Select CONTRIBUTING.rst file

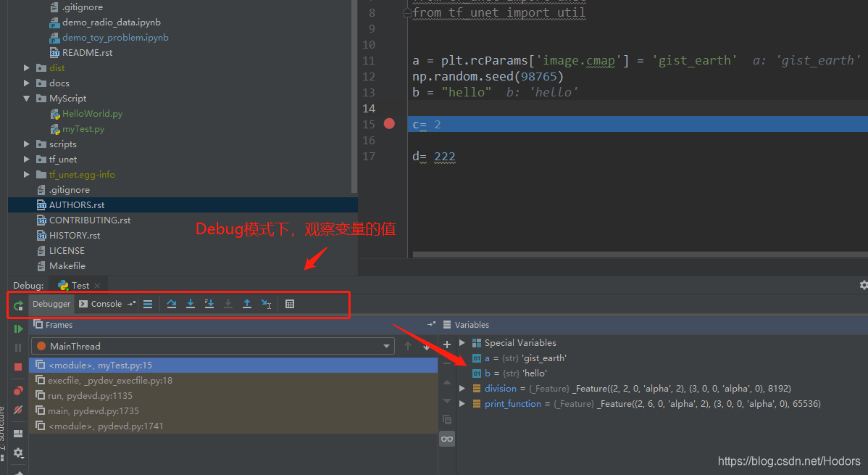pos(90,220)
